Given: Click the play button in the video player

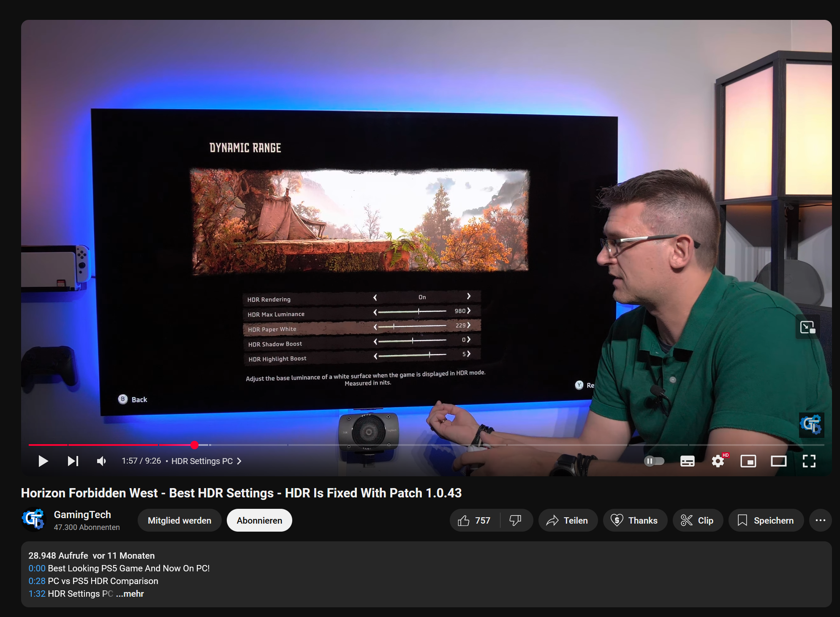Looking at the screenshot, I should (43, 461).
